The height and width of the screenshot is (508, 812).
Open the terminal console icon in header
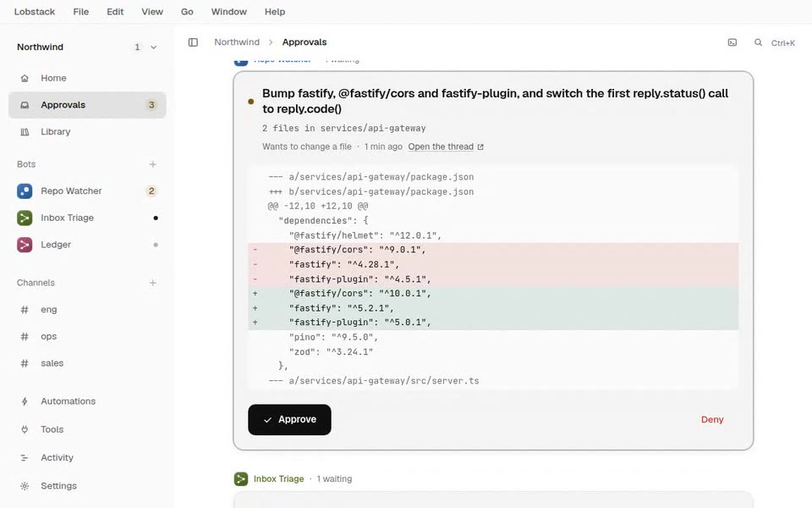[732, 42]
